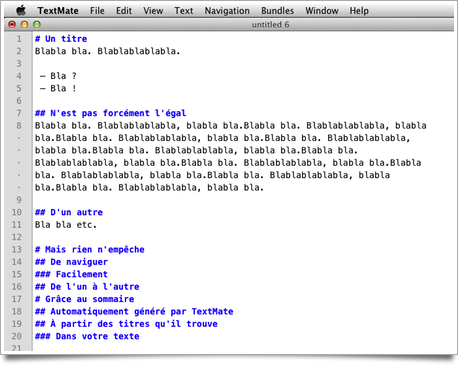Open the Text menu
This screenshot has height=365, width=458.
[x=184, y=11]
